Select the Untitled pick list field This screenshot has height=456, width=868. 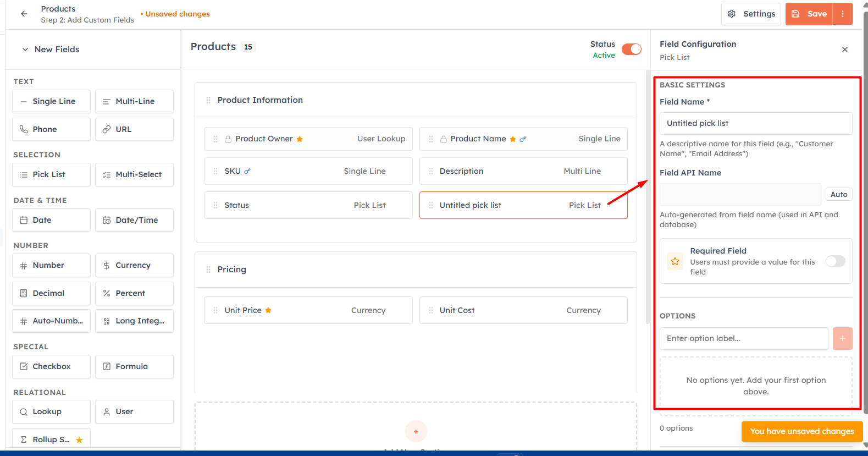[x=523, y=205]
